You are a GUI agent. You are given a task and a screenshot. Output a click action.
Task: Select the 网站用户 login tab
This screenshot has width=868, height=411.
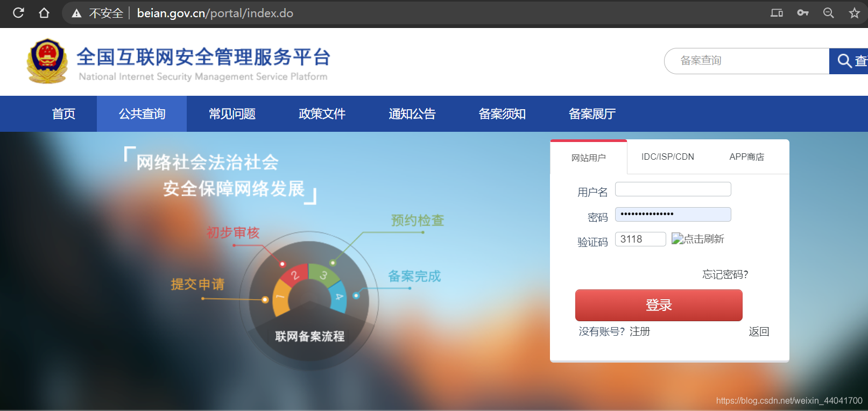click(589, 158)
